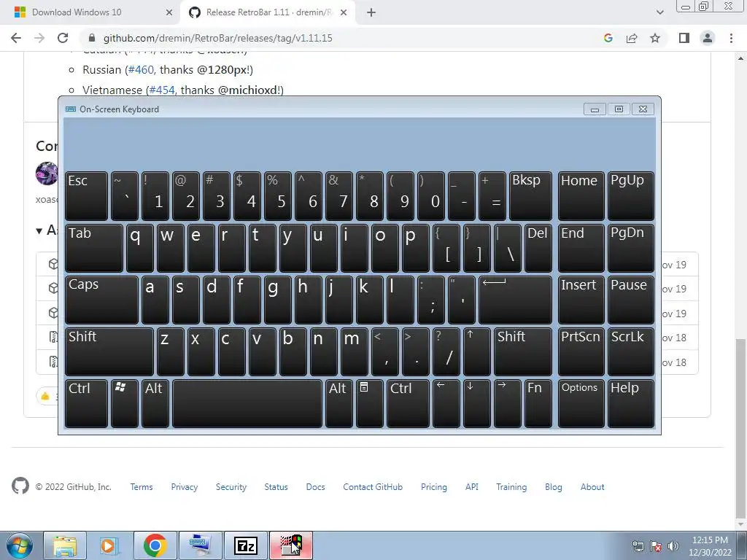Image resolution: width=747 pixels, height=560 pixels.
Task: Toggle the left Ctrl key on the On-Screen Keyboard
Action: tap(86, 403)
